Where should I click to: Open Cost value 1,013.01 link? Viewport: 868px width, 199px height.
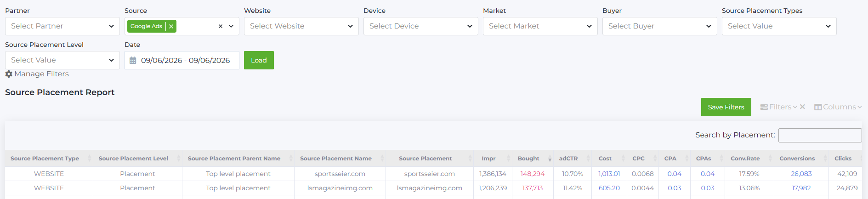pos(609,174)
